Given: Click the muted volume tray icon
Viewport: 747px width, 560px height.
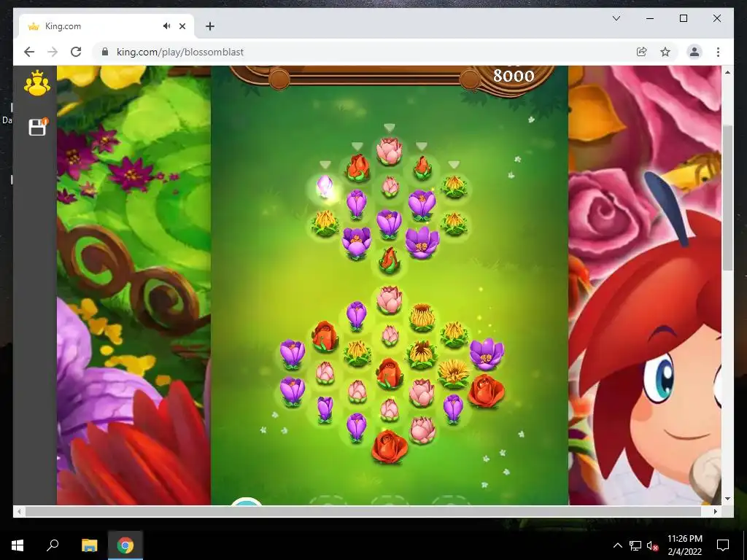Looking at the screenshot, I should tap(652, 545).
